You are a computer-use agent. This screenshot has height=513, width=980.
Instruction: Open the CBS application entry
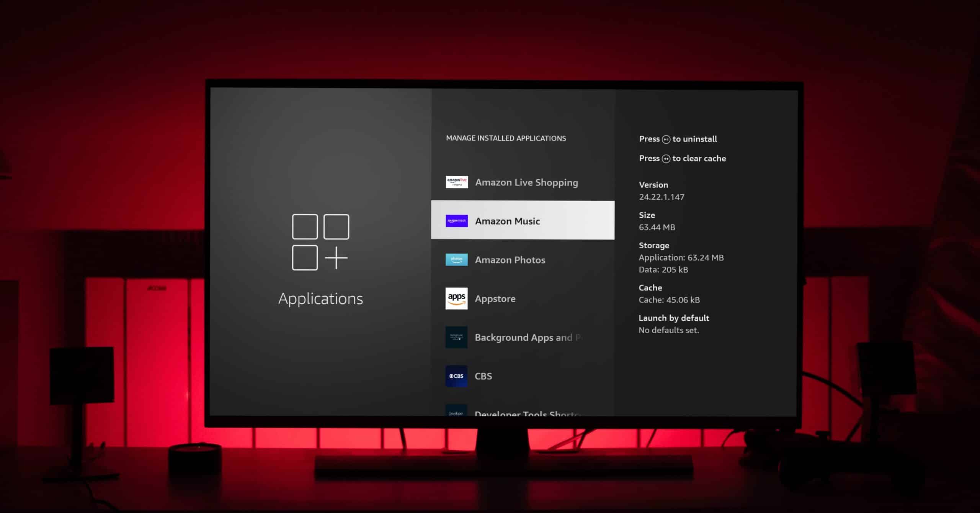(523, 376)
